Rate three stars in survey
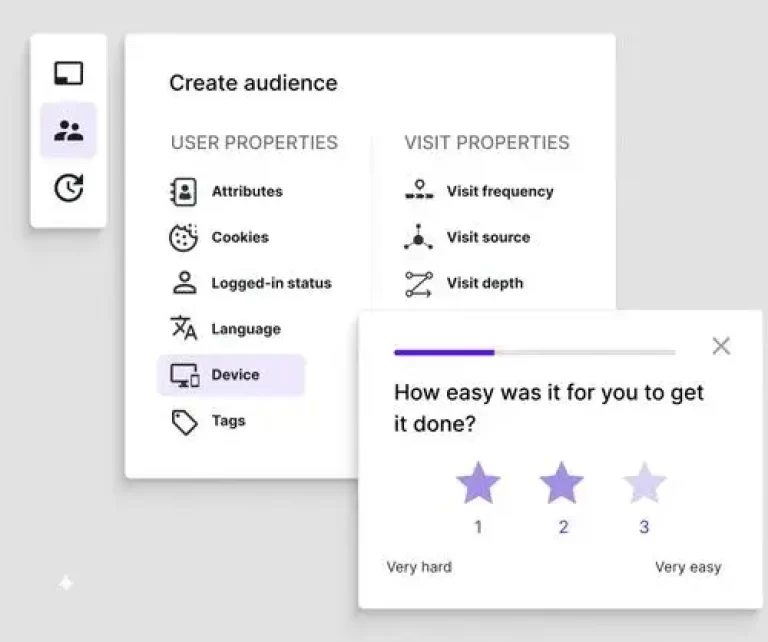 [644, 484]
